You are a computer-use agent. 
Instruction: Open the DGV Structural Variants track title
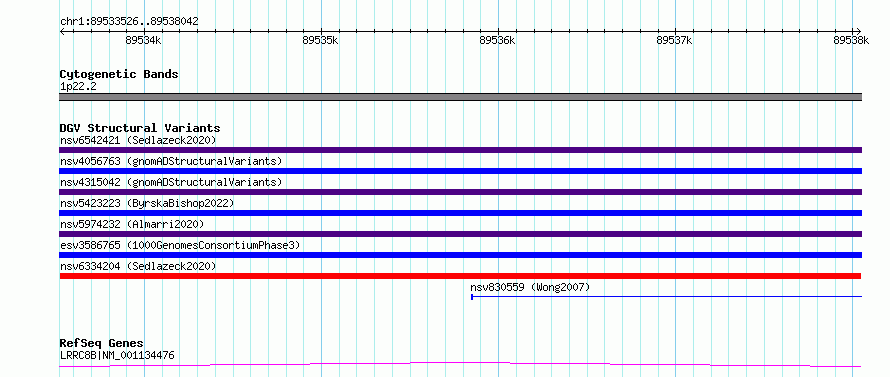(x=140, y=128)
